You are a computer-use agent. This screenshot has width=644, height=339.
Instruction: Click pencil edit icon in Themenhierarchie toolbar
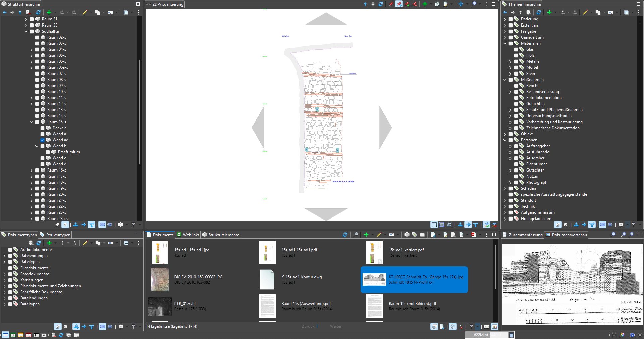coord(585,12)
